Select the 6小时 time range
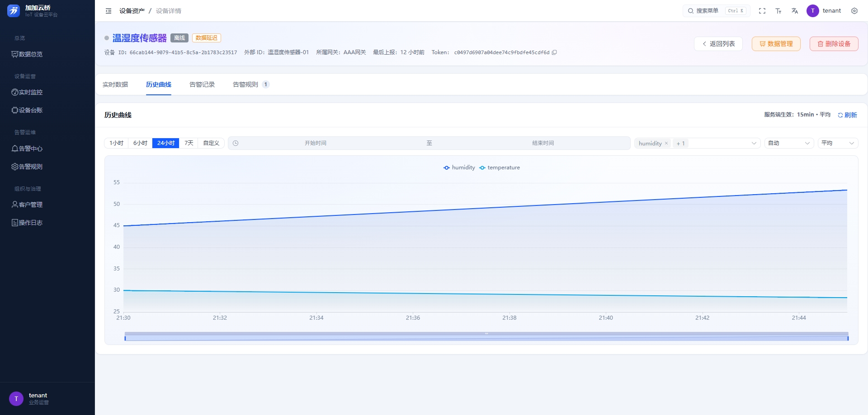868x415 pixels. pos(140,143)
